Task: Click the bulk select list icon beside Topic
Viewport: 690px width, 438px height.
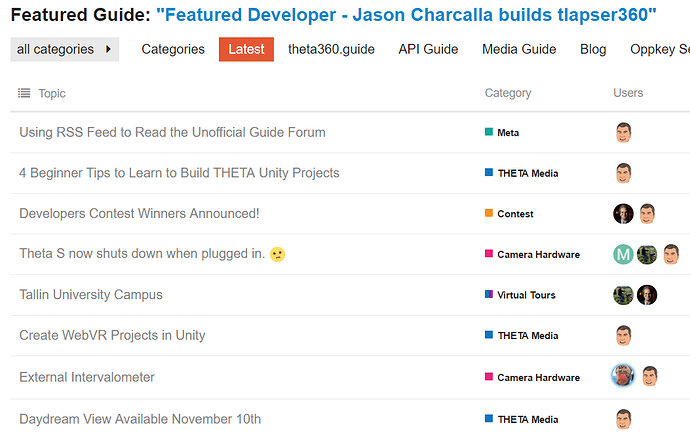Action: [24, 93]
